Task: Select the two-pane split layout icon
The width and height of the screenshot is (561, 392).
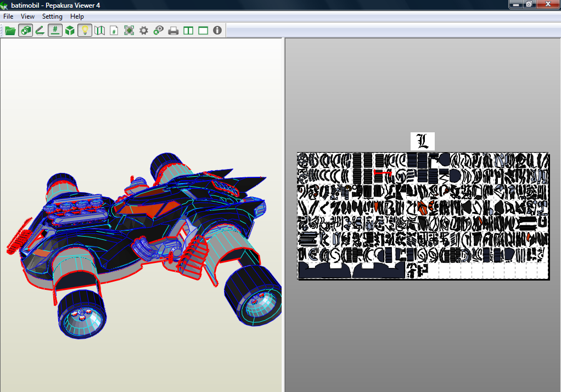Action: click(x=188, y=30)
